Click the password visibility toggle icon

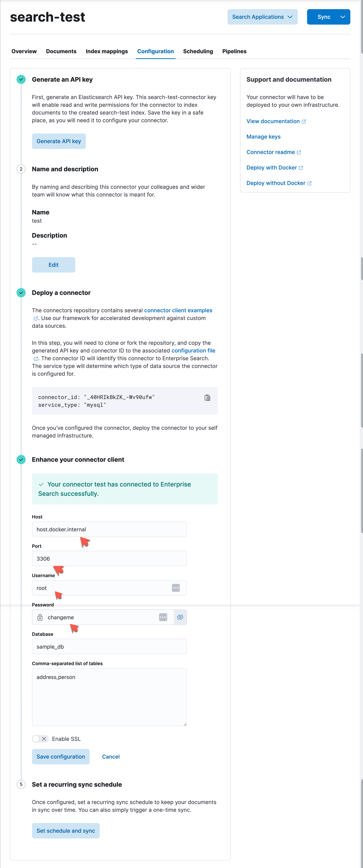pyautogui.click(x=180, y=617)
